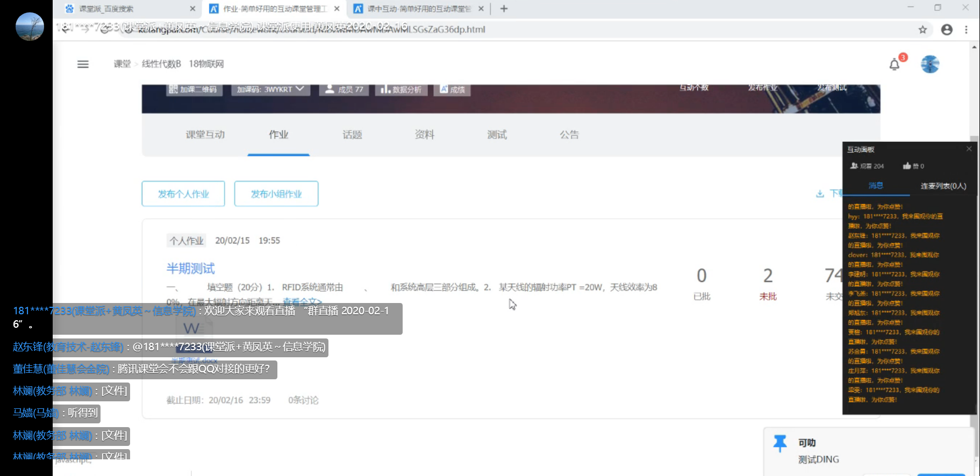Open the notification bell with 3 alerts
980x476 pixels.
click(894, 65)
